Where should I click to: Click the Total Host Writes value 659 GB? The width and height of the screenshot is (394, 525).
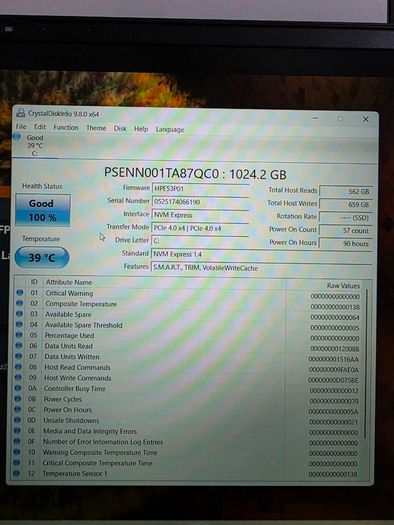pos(346,204)
